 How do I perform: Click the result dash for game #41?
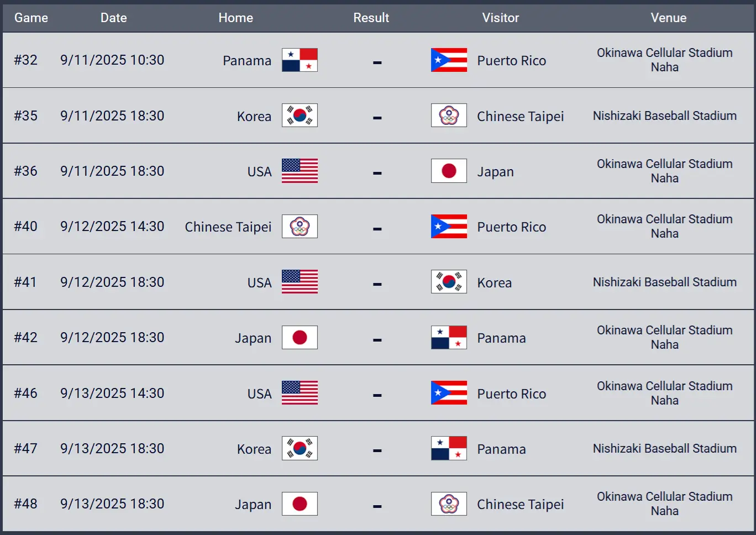click(377, 284)
